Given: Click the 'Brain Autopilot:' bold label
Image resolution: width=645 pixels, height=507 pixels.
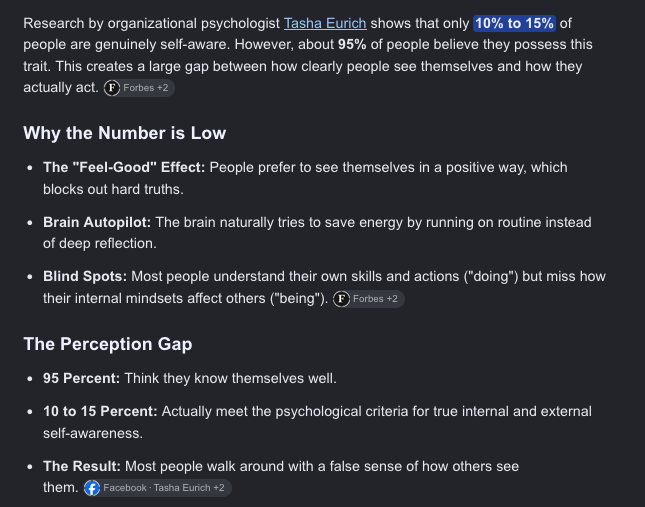Looking at the screenshot, I should pos(97,222).
